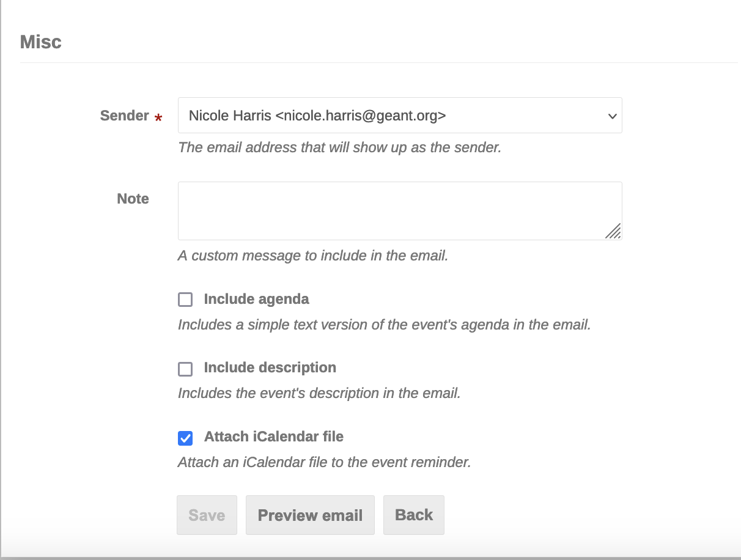741x560 pixels.
Task: Click the Misc section heading
Action: click(41, 42)
